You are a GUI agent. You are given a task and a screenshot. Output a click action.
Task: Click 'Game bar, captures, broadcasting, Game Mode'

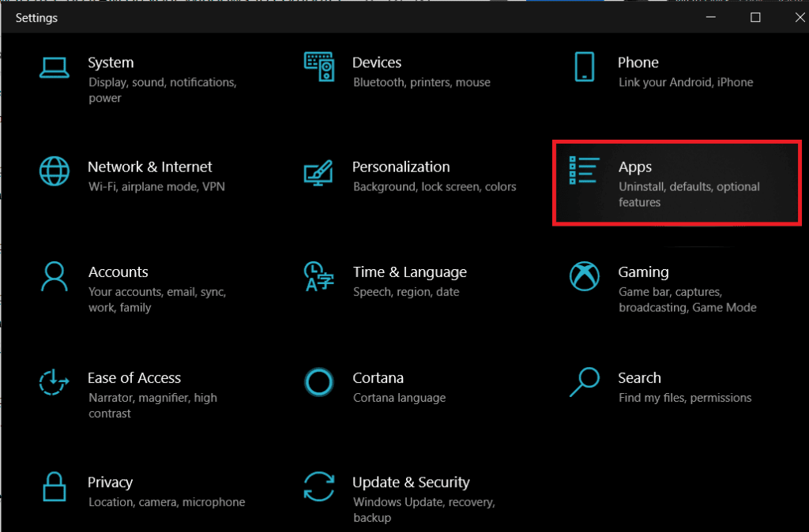(x=688, y=299)
